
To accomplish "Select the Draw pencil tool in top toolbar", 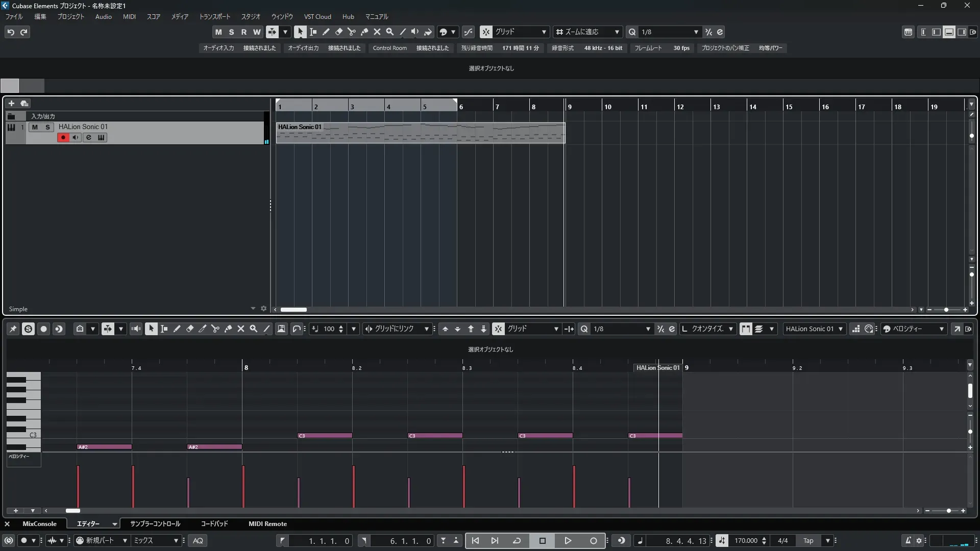I will click(x=326, y=32).
